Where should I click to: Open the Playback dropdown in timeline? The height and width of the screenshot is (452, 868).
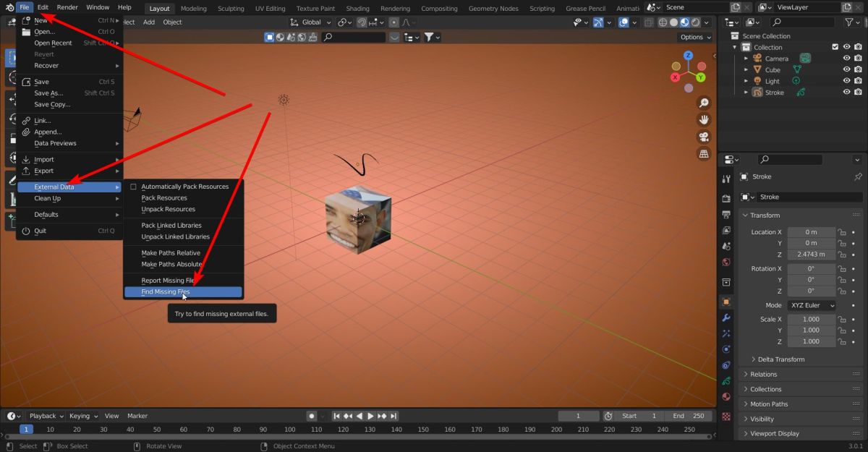46,416
